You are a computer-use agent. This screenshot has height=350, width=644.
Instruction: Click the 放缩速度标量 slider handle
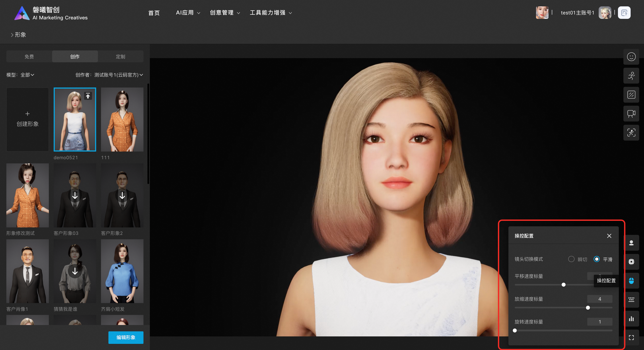click(x=588, y=308)
